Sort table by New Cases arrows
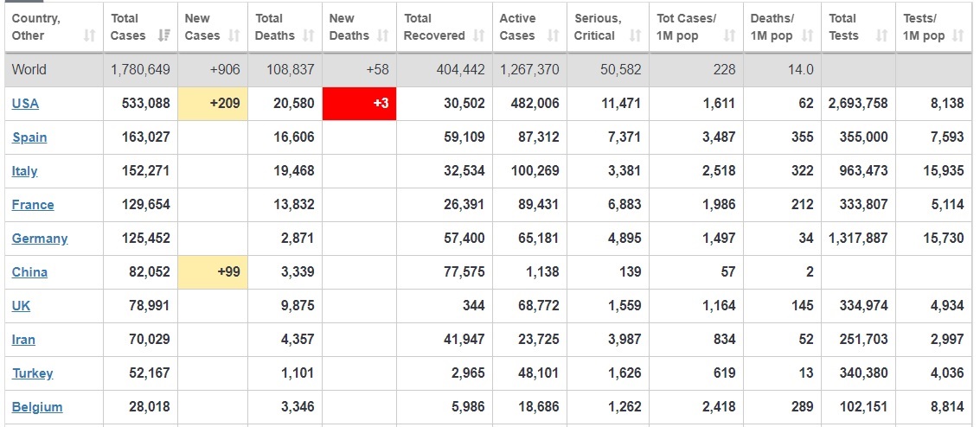980x427 pixels. 234,35
